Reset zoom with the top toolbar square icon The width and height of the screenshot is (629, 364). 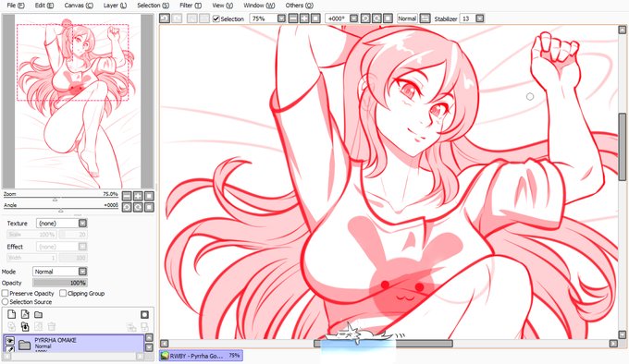coord(315,18)
